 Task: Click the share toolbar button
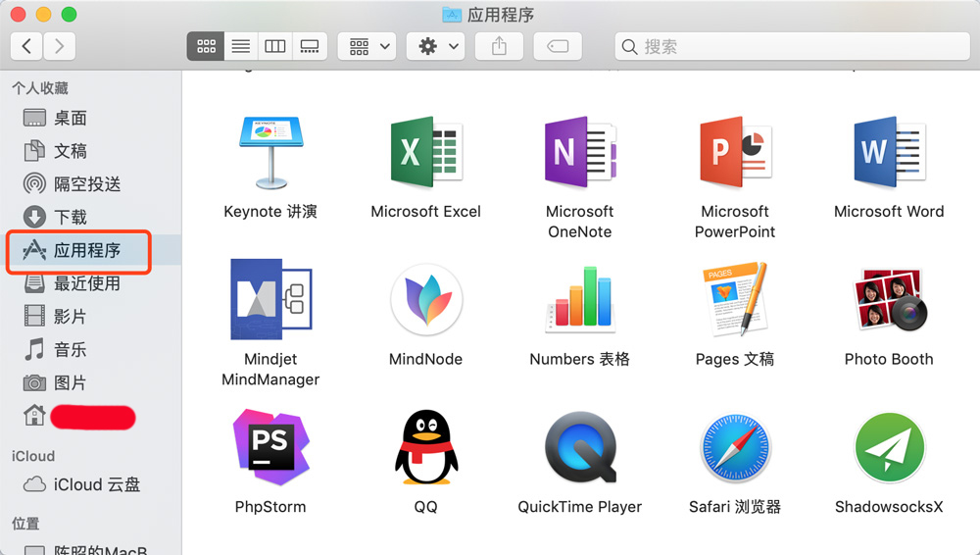coord(499,46)
